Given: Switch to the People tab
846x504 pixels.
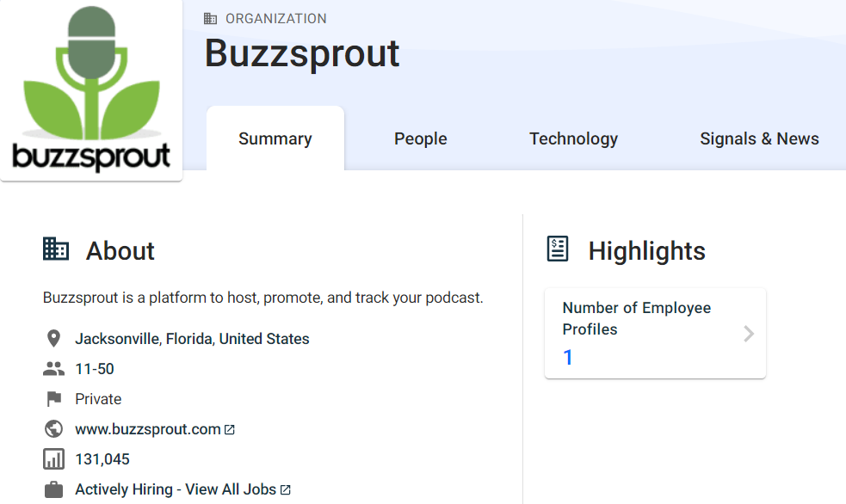Looking at the screenshot, I should 420,138.
